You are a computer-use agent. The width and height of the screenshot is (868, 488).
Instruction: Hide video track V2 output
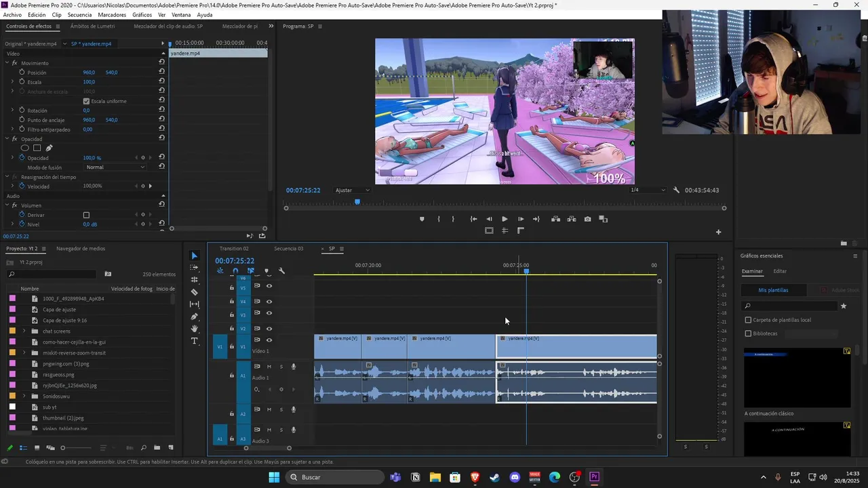click(269, 329)
